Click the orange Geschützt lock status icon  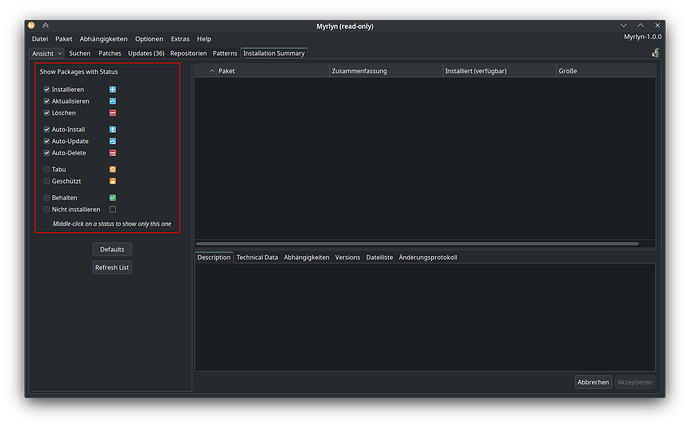click(113, 181)
